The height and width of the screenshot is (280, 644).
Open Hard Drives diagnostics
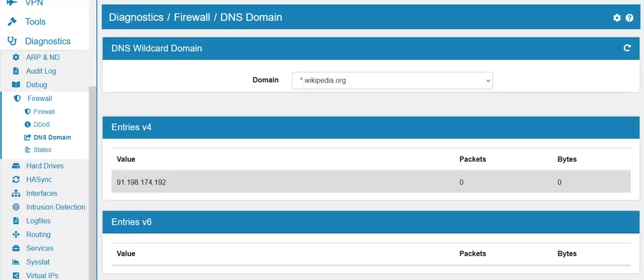[45, 166]
